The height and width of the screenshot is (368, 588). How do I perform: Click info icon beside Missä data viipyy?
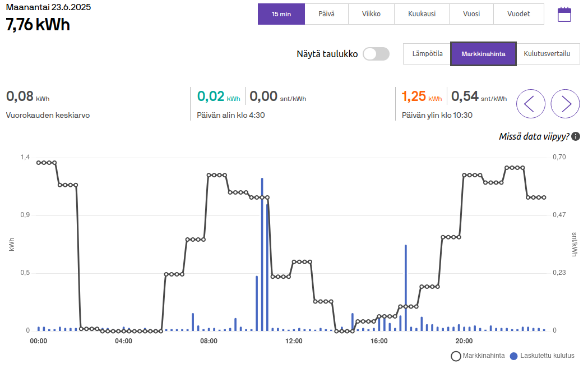pos(576,136)
